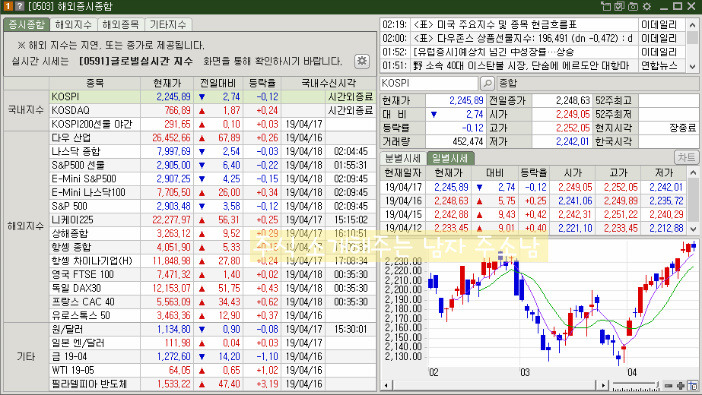Viewport: 702px width, 395px height.
Task: Zoom out the chart with minus icon
Action: tap(669, 386)
